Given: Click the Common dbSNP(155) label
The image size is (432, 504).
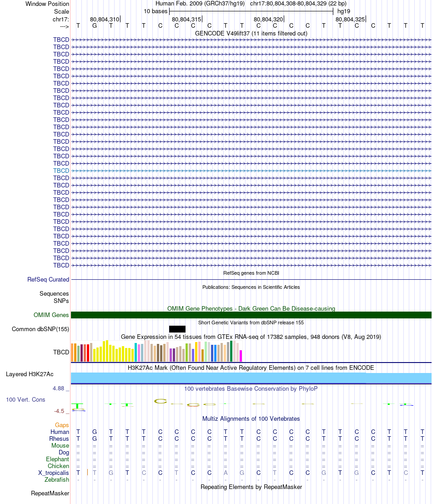Looking at the screenshot, I should tap(40, 329).
